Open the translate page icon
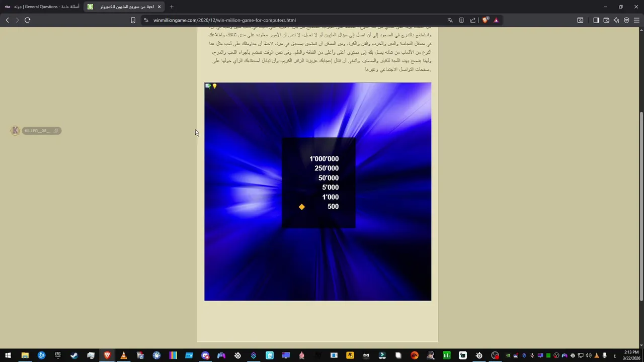 coord(450,20)
